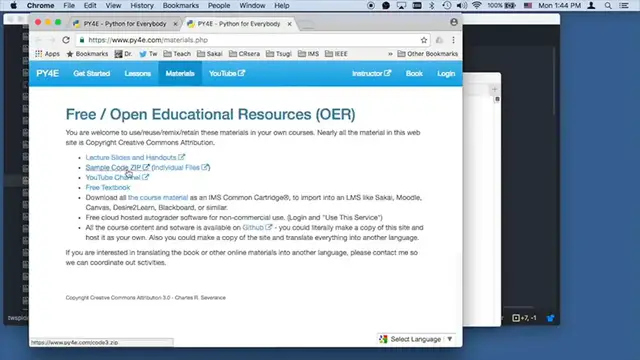640x360 pixels.
Task: Open the CRsera bookmarks folder
Action: coord(244,54)
